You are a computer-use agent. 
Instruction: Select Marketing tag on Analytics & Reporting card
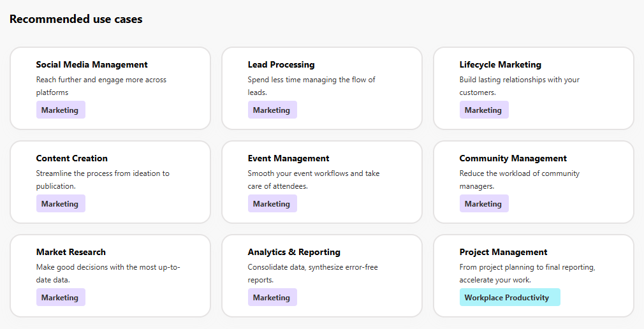pyautogui.click(x=272, y=298)
